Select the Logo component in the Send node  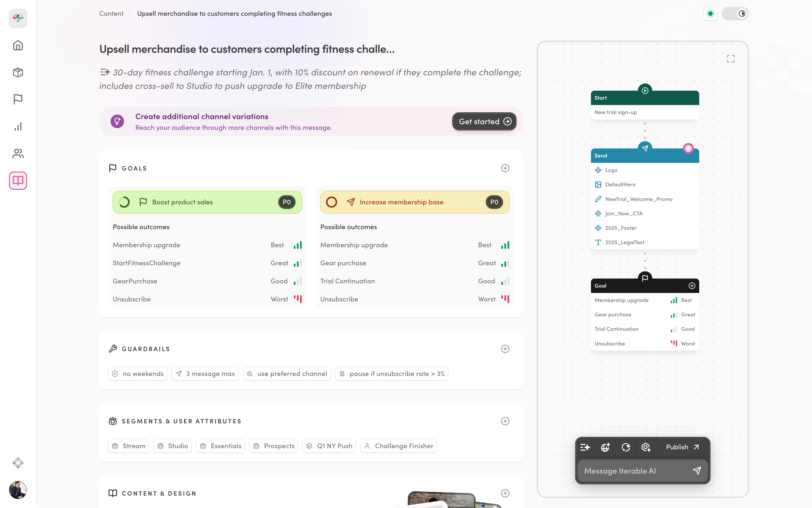[645, 170]
